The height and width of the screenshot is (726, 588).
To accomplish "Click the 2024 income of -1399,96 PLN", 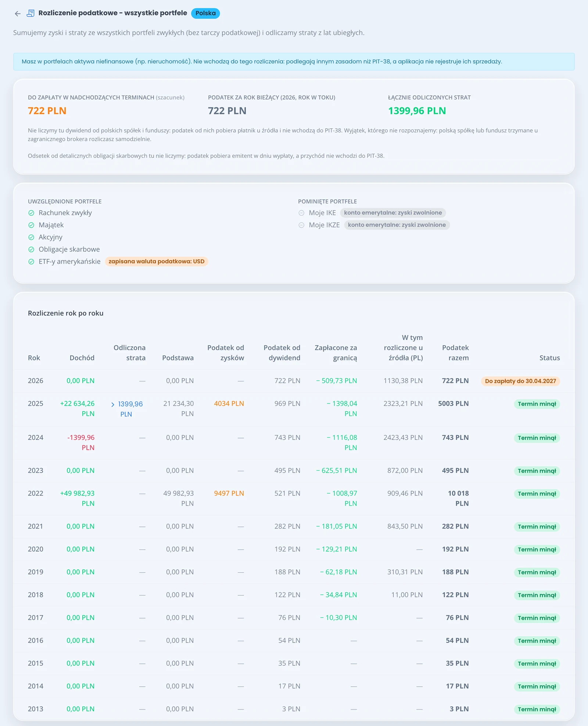I will (81, 442).
